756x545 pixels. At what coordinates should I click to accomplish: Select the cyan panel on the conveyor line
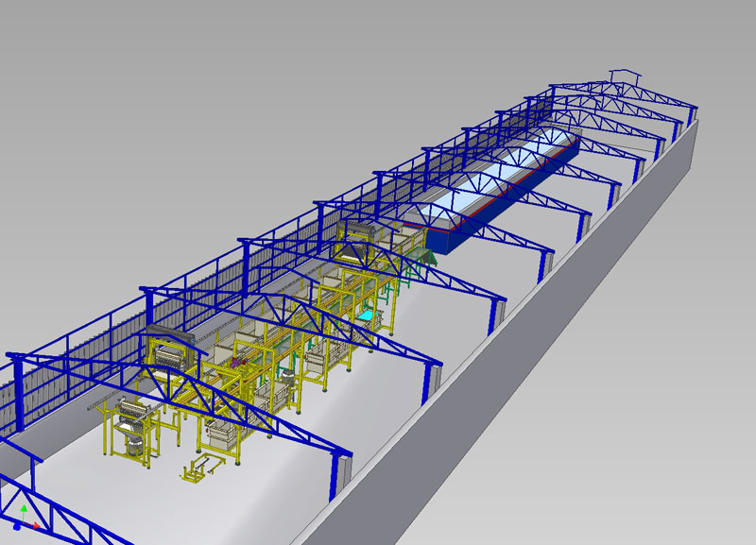368,312
